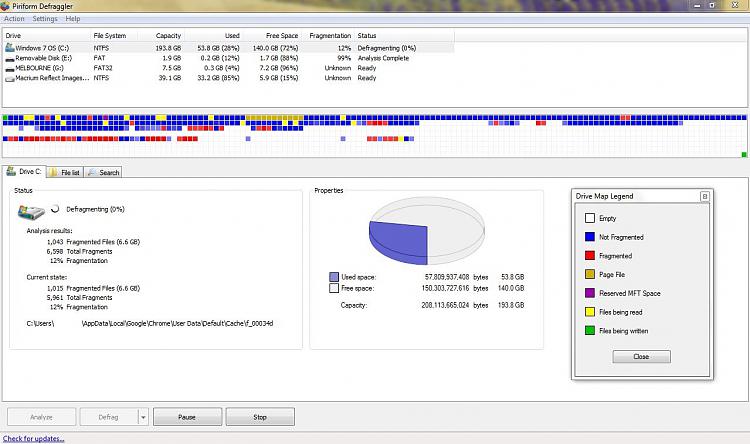Select the Macrium Reflect Images drive icon
Image resolution: width=750 pixels, height=444 pixels.
pos(10,78)
